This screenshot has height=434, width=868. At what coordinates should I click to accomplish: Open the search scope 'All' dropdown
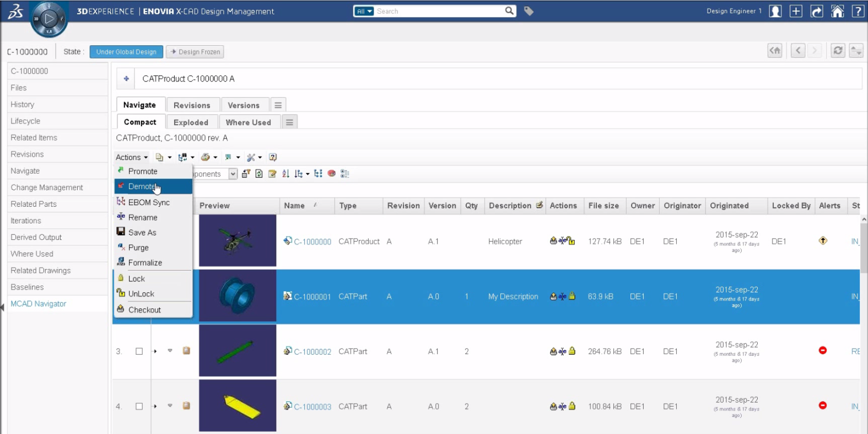364,11
